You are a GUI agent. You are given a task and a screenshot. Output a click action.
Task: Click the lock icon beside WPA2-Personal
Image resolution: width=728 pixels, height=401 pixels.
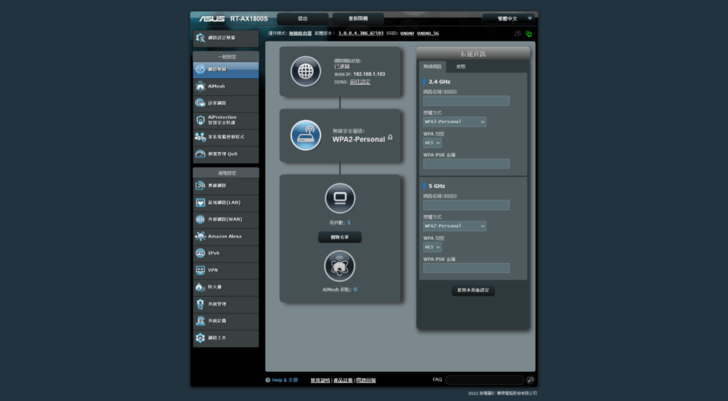coord(390,137)
